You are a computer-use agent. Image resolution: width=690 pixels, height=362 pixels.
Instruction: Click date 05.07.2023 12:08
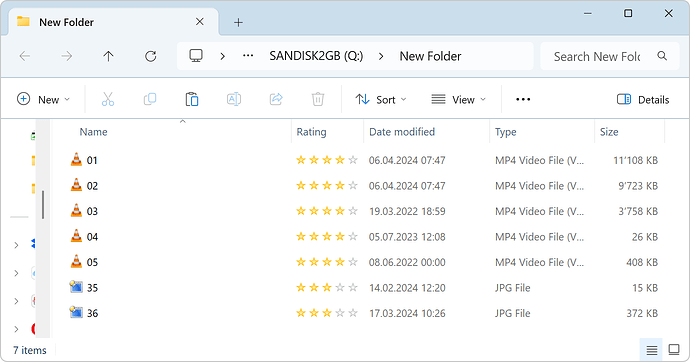407,237
